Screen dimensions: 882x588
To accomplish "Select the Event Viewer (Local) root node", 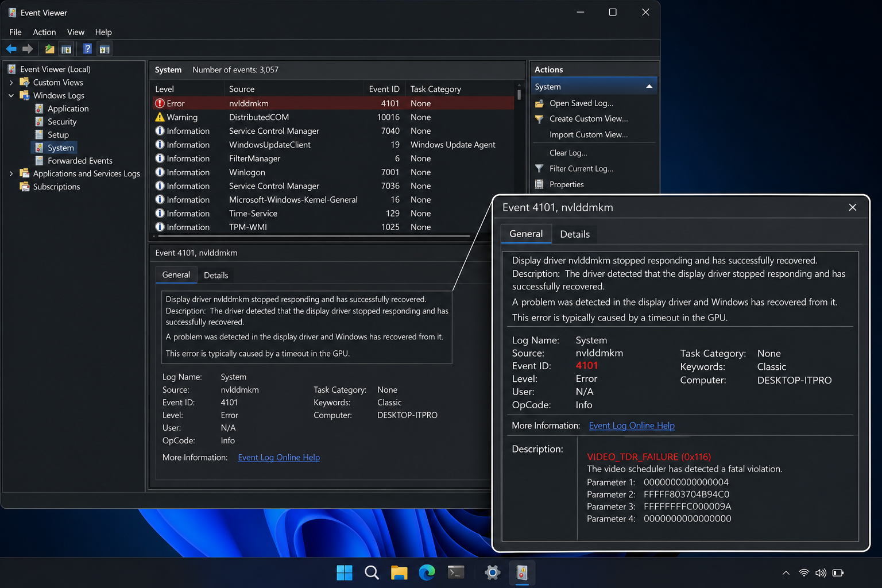I will coord(55,69).
